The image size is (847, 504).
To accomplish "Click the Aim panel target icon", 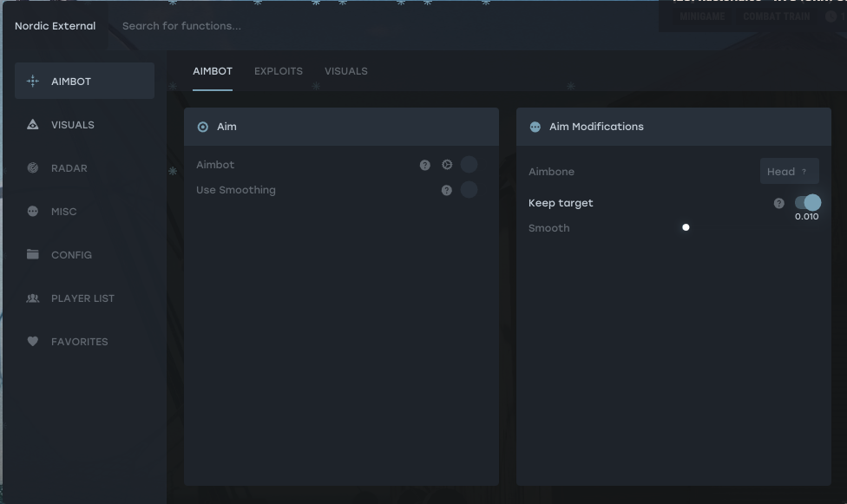I will (202, 127).
